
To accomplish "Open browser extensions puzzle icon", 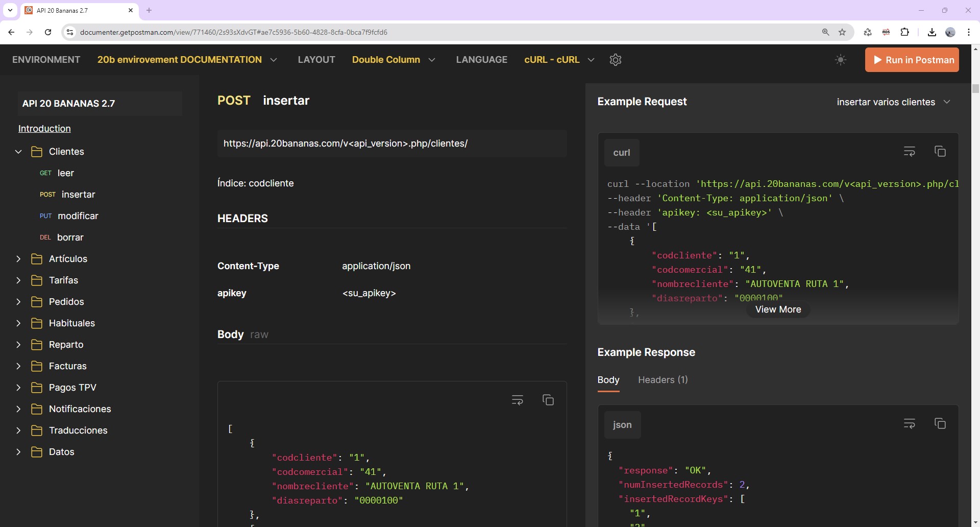I will 904,32.
